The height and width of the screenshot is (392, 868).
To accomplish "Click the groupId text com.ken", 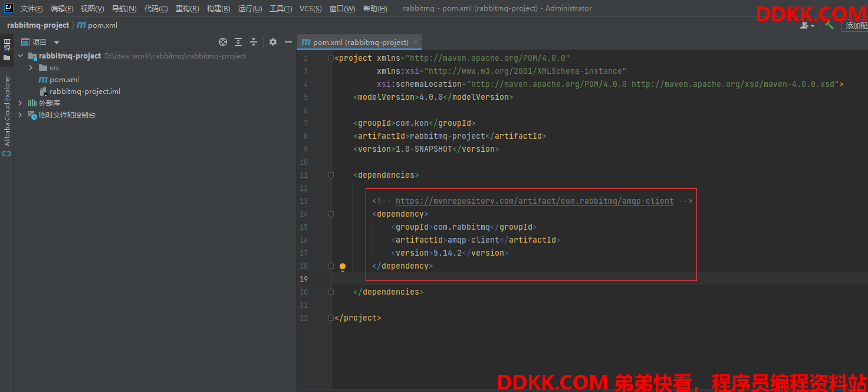I will coord(412,123).
